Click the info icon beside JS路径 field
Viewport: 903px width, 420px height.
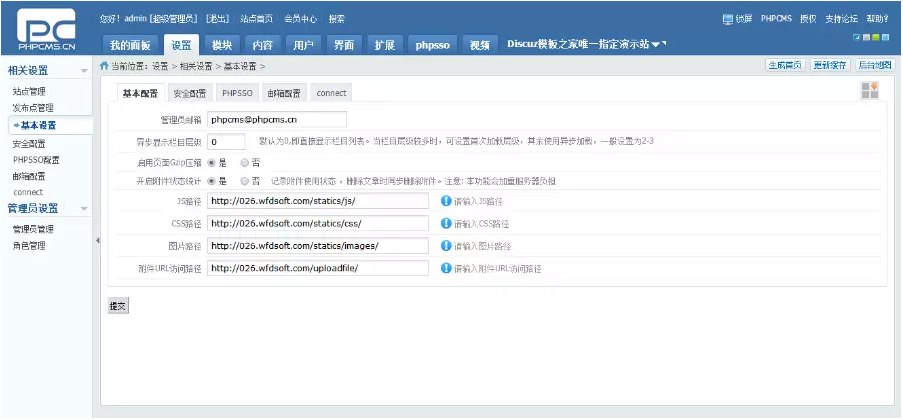(x=446, y=200)
